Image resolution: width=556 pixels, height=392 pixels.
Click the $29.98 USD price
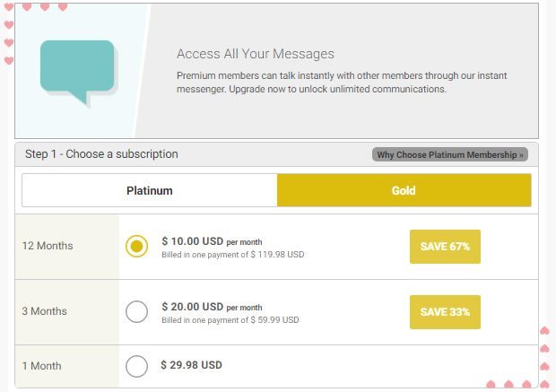192,365
